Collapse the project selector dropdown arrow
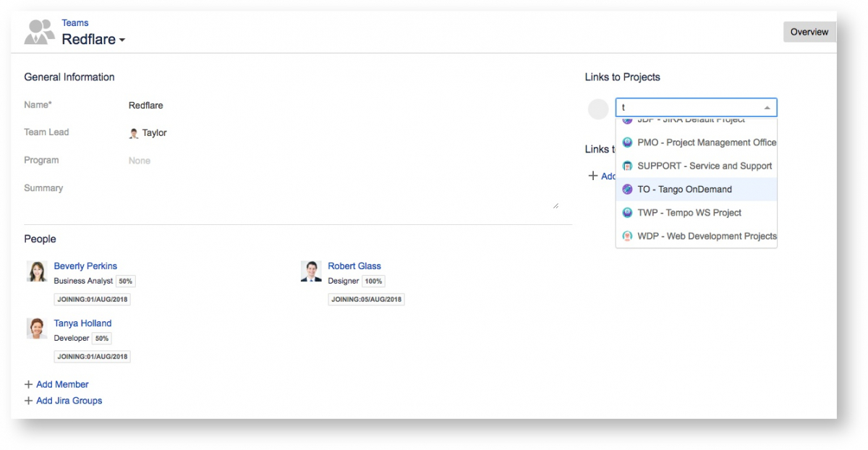Screen dimensions: 868x450 (767, 108)
